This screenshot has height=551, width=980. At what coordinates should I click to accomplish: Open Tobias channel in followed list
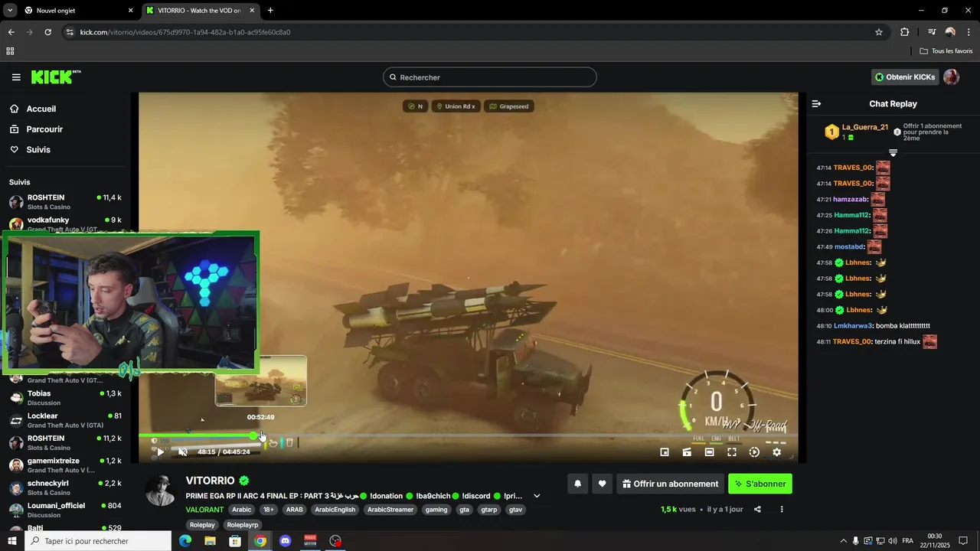coord(65,398)
